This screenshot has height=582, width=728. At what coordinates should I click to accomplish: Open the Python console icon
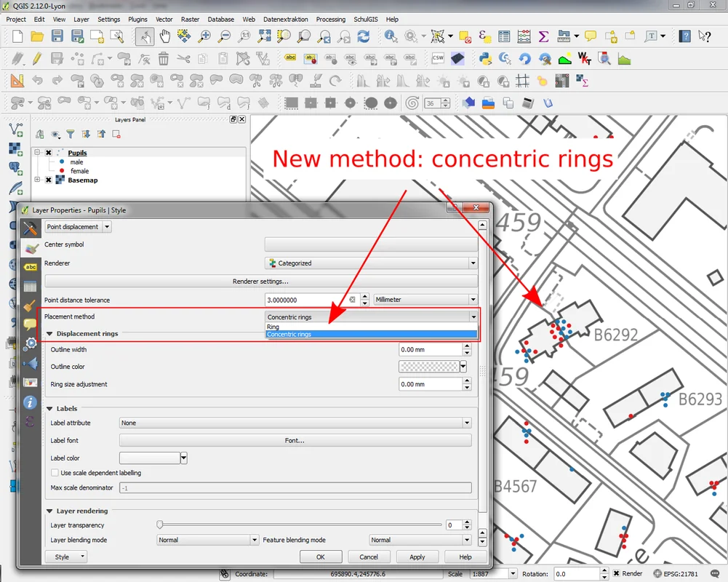[484, 59]
